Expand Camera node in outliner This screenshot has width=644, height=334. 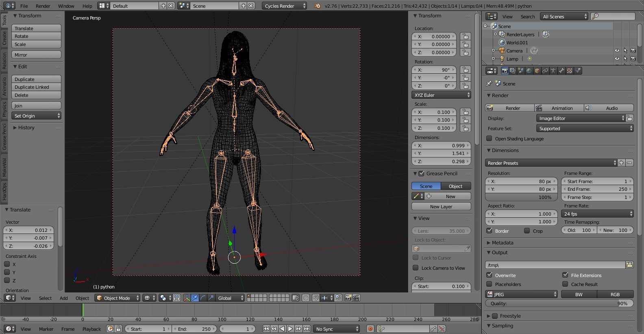[493, 51]
